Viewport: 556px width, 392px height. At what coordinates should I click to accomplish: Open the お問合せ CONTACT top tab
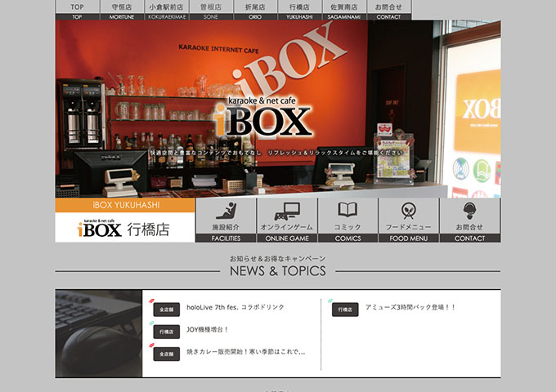point(388,10)
